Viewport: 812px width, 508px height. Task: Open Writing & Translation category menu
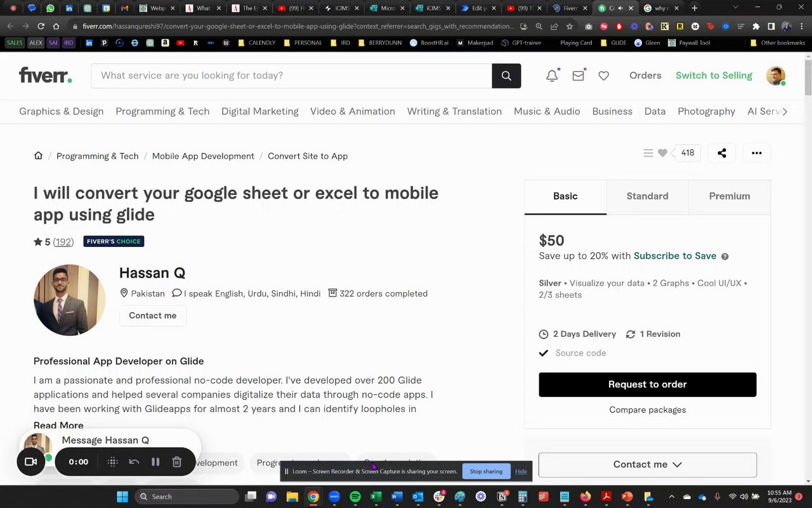[454, 111]
